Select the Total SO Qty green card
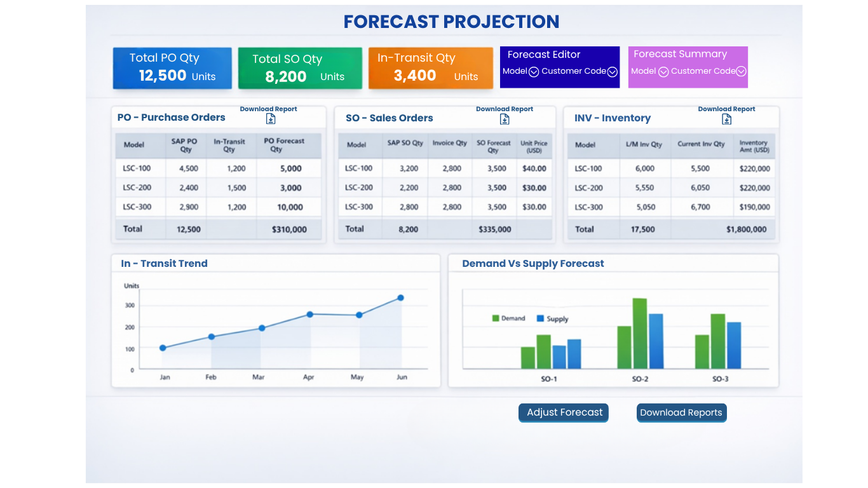 (300, 68)
